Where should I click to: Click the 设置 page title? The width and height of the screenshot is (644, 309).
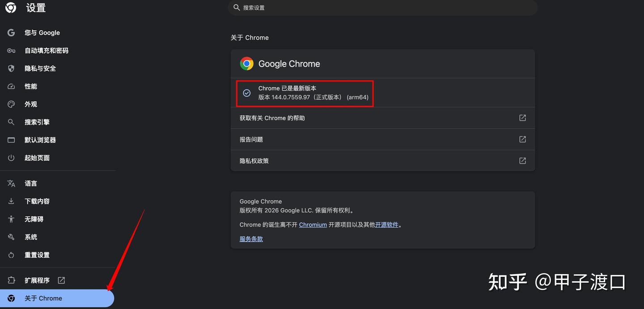click(x=36, y=8)
